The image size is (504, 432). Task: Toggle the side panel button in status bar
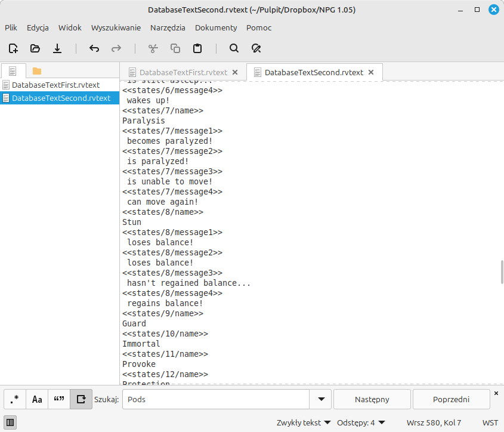pyautogui.click(x=10, y=422)
